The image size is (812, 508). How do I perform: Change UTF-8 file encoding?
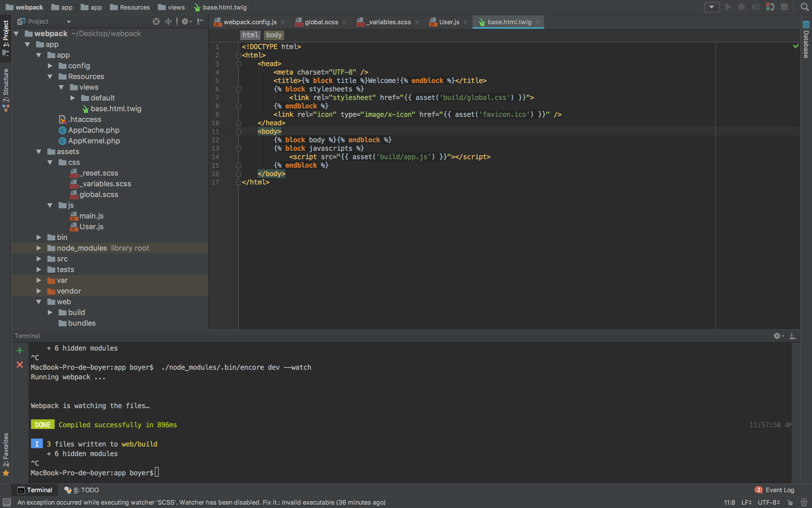pyautogui.click(x=769, y=502)
